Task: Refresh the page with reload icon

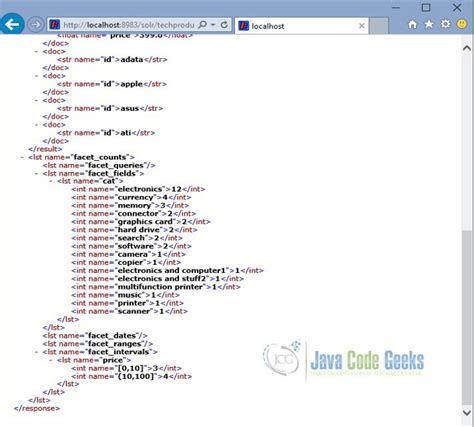Action: pos(224,25)
